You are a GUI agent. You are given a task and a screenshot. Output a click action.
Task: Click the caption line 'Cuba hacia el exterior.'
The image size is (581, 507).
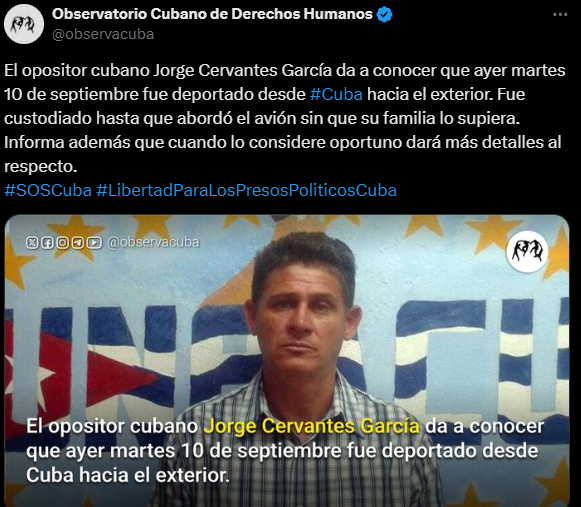[127, 475]
